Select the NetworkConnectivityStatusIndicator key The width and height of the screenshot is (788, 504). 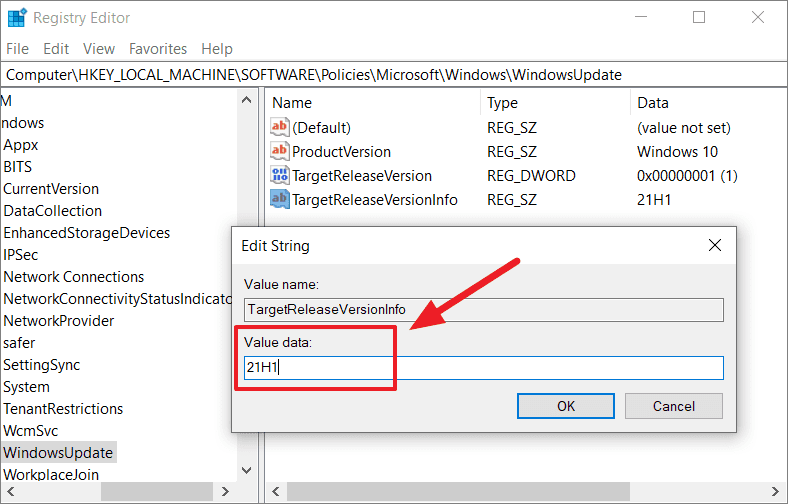coord(117,299)
